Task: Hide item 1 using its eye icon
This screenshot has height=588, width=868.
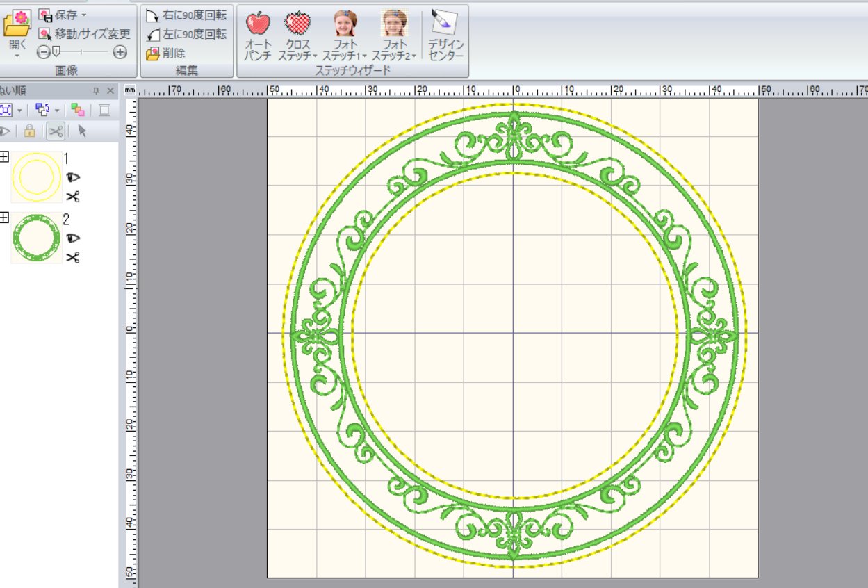Action: (72, 177)
